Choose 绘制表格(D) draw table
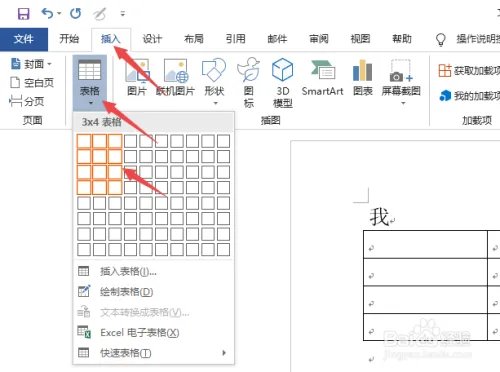This screenshot has height=372, width=500. click(x=153, y=292)
